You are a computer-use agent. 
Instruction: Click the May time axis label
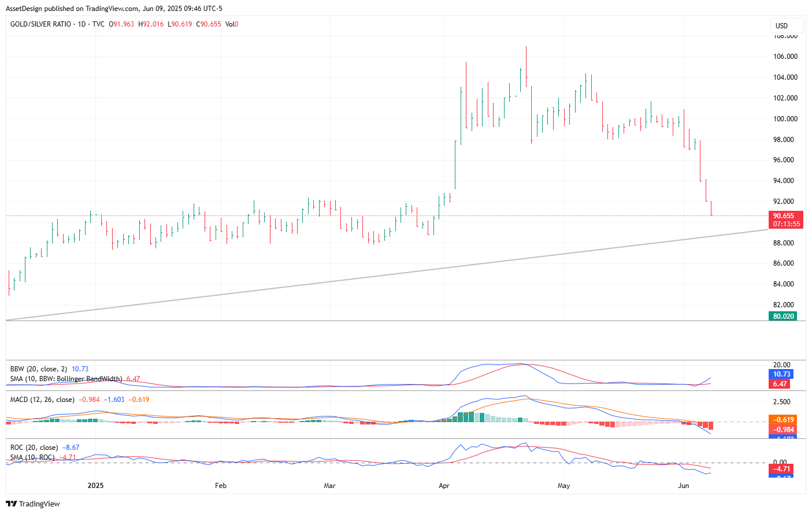pos(564,486)
